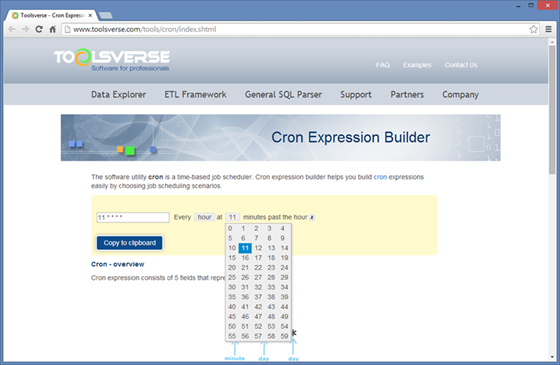The image size is (560, 365).
Task: Open the Data Explorer menu
Action: pos(119,95)
